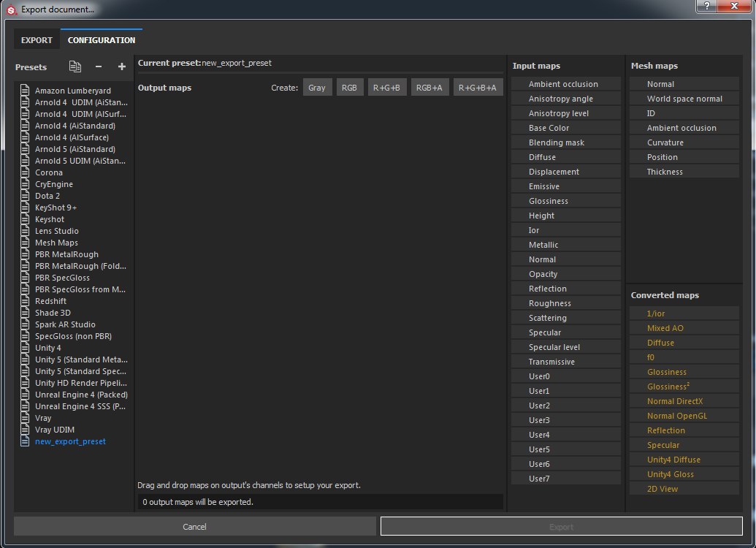Create an RGB output map
The image size is (756, 548).
(350, 87)
